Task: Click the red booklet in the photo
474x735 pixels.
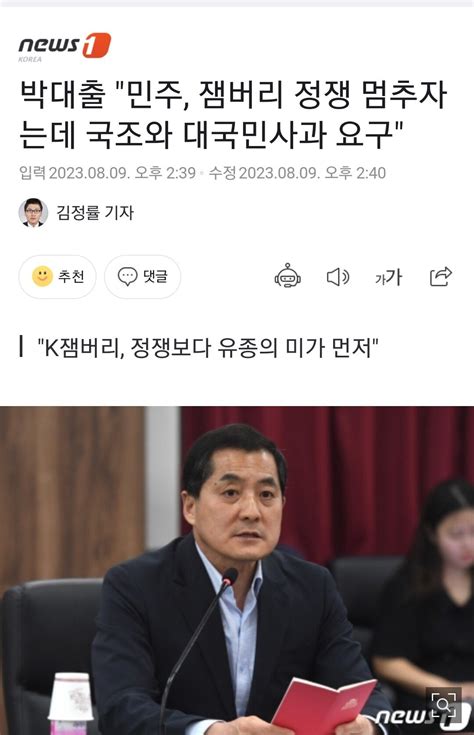Action: point(324,705)
